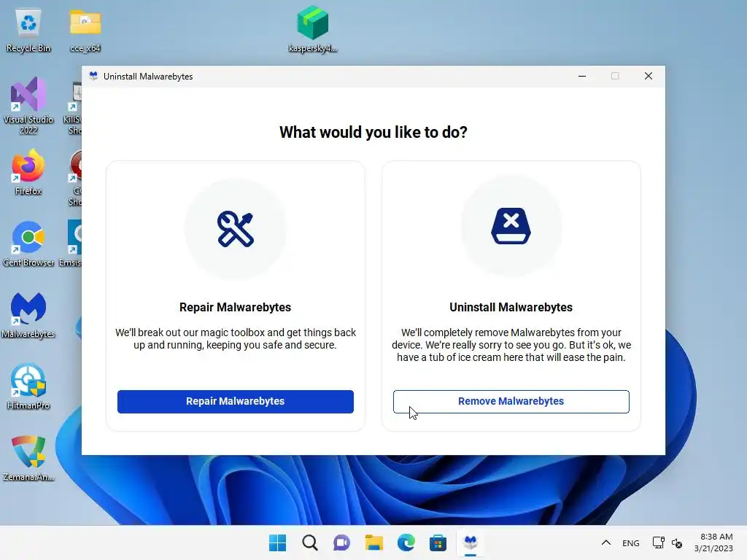Click the ENG language indicator
This screenshot has width=747, height=560.
[x=631, y=542]
